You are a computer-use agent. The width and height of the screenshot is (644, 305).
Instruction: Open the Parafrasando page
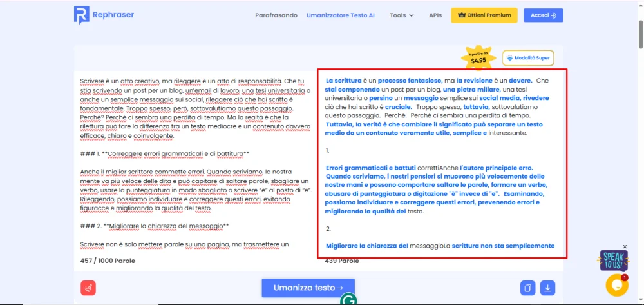pyautogui.click(x=276, y=15)
